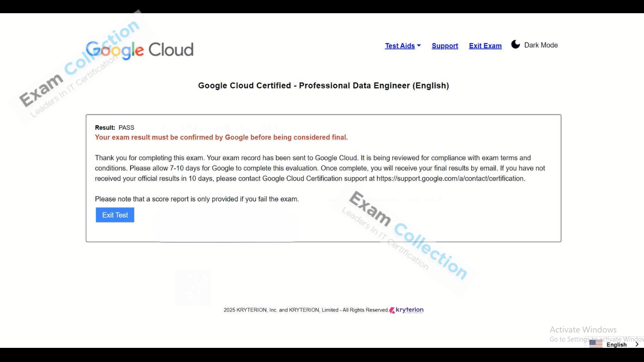Click the Google Cloud logo
Image resolution: width=644 pixels, height=362 pixels.
(x=140, y=50)
